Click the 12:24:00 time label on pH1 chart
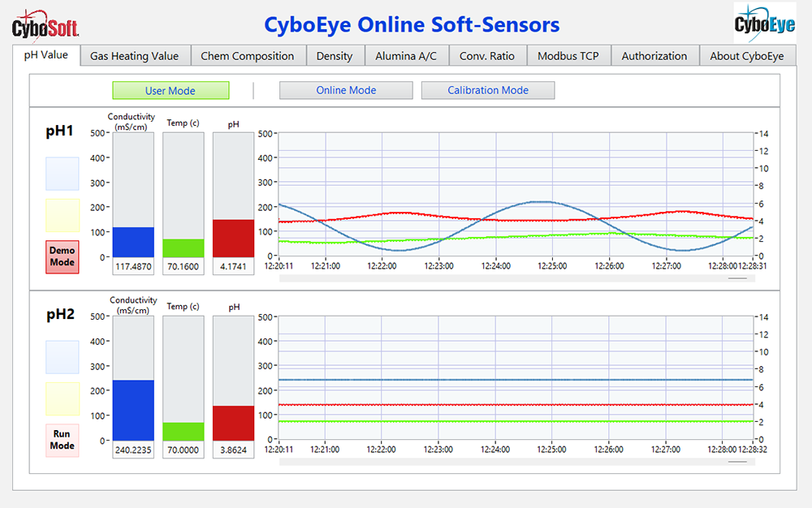812x508 pixels. (x=495, y=266)
